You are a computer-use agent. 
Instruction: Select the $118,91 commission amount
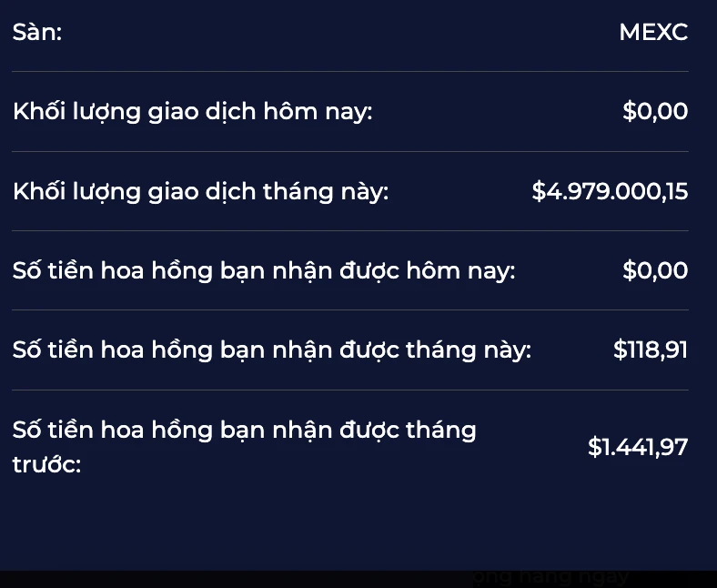tap(651, 350)
